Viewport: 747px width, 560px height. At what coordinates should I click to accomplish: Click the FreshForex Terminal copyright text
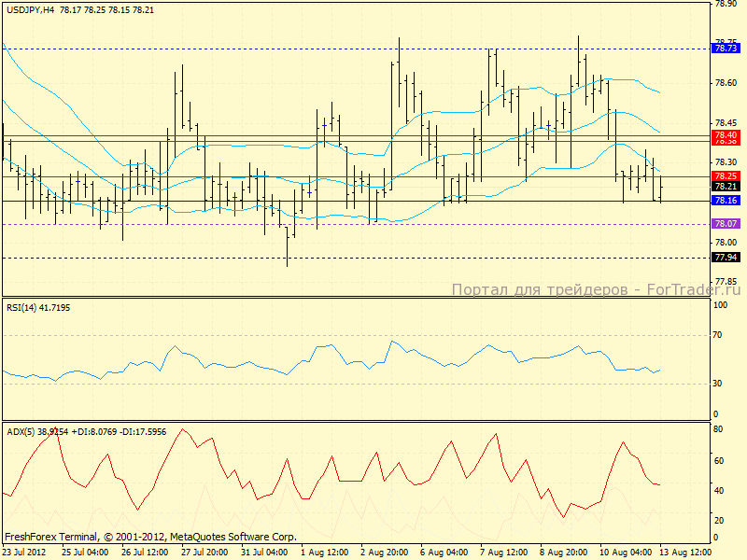(x=150, y=537)
